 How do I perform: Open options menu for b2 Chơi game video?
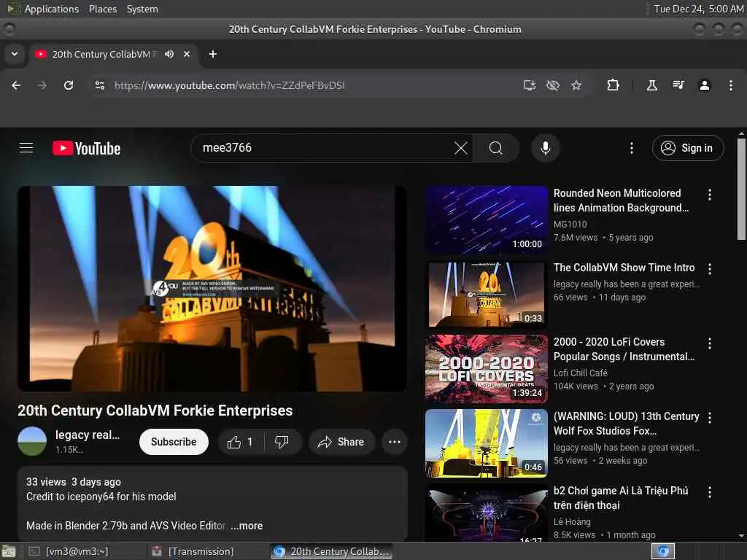click(709, 492)
